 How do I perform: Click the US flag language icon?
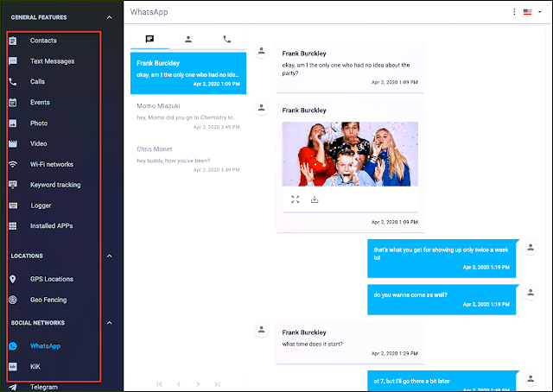click(527, 12)
